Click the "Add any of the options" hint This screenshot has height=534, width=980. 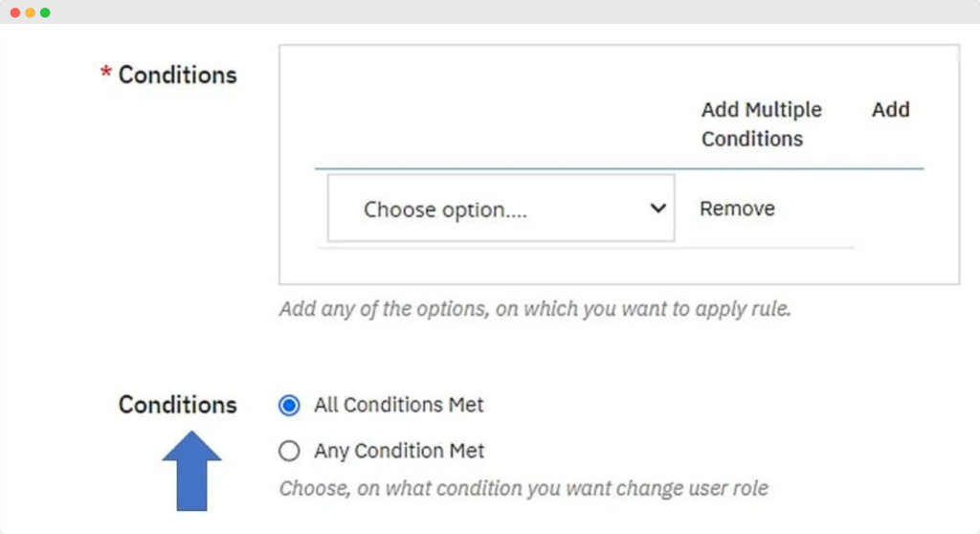[534, 310]
